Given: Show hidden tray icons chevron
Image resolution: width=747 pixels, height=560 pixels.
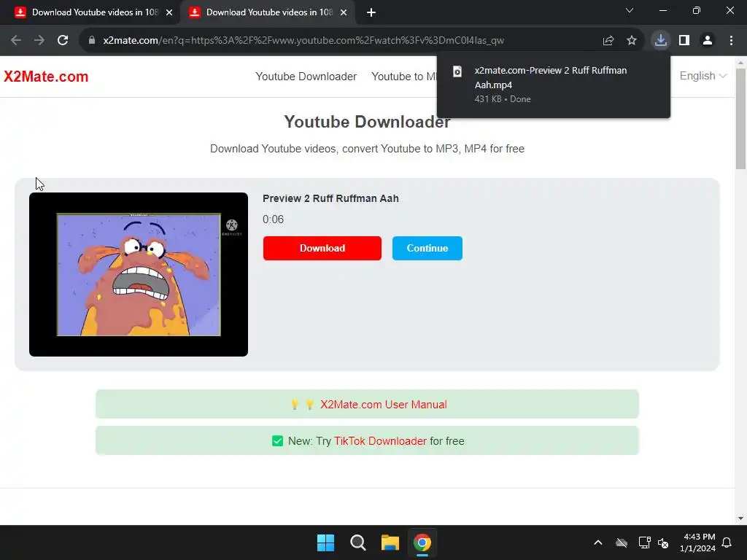Looking at the screenshot, I should (x=598, y=542).
